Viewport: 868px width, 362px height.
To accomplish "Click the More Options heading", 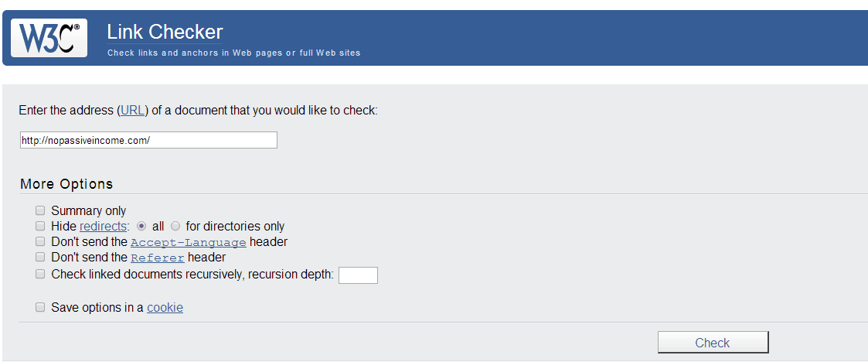I will coord(66,184).
